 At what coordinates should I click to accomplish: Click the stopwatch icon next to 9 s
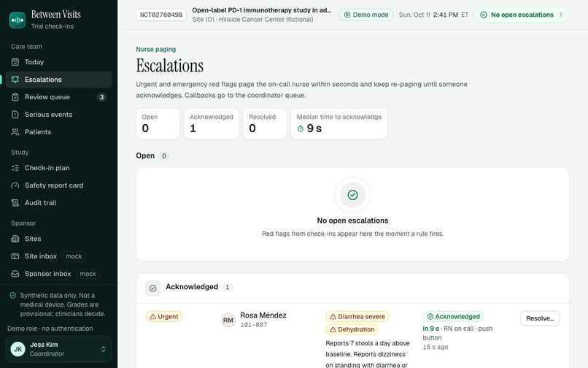pyautogui.click(x=301, y=129)
